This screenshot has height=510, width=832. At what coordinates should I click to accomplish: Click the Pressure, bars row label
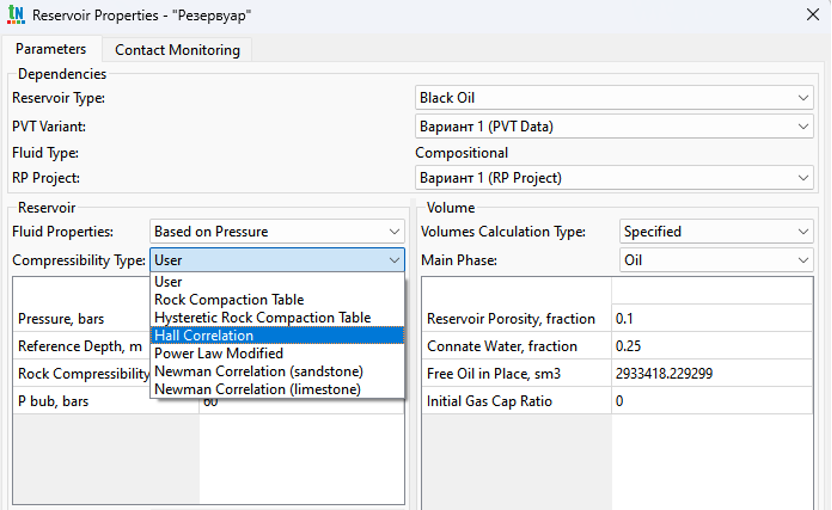[61, 319]
